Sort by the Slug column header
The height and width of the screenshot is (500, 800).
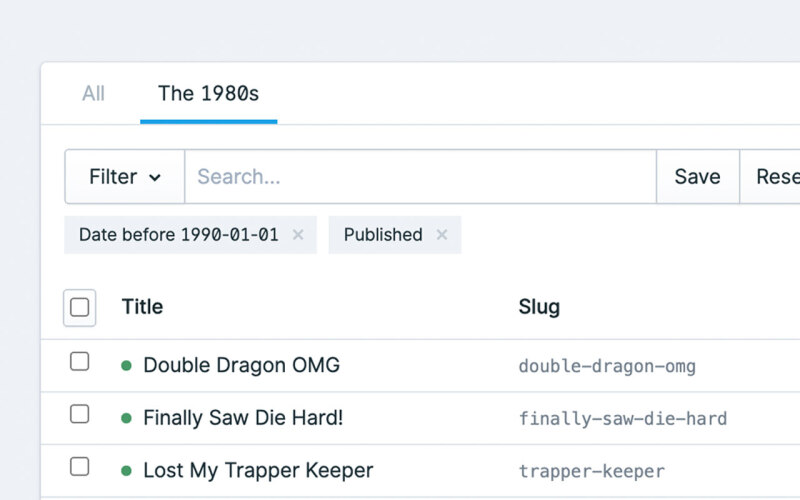click(539, 307)
